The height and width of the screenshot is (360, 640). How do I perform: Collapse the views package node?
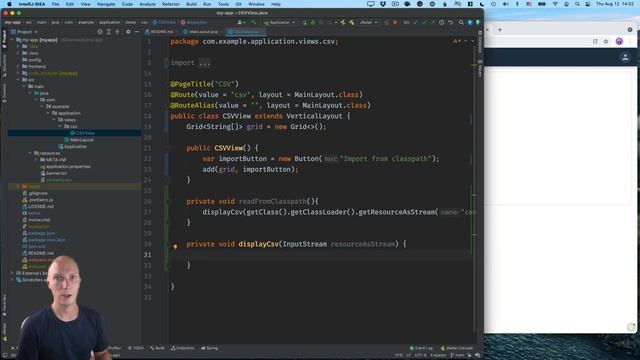54,120
